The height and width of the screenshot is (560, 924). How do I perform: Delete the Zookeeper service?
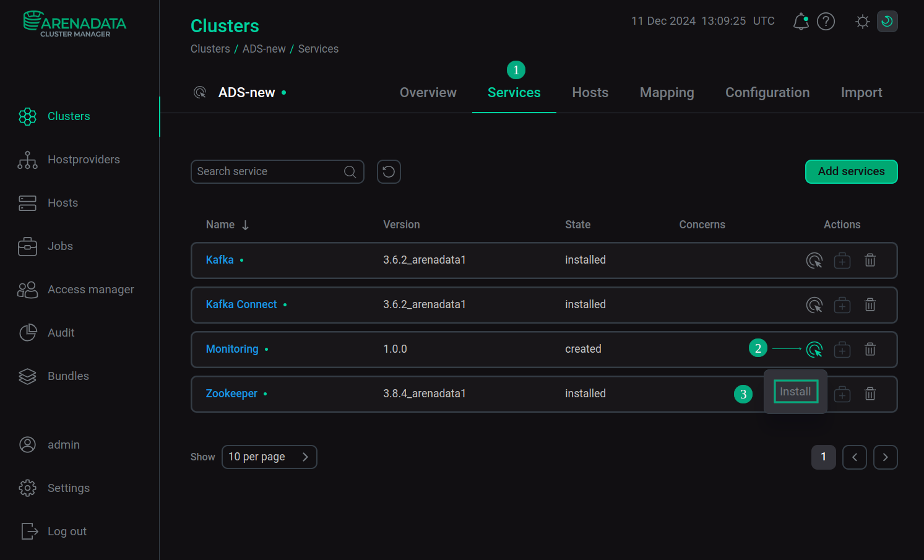[870, 394]
